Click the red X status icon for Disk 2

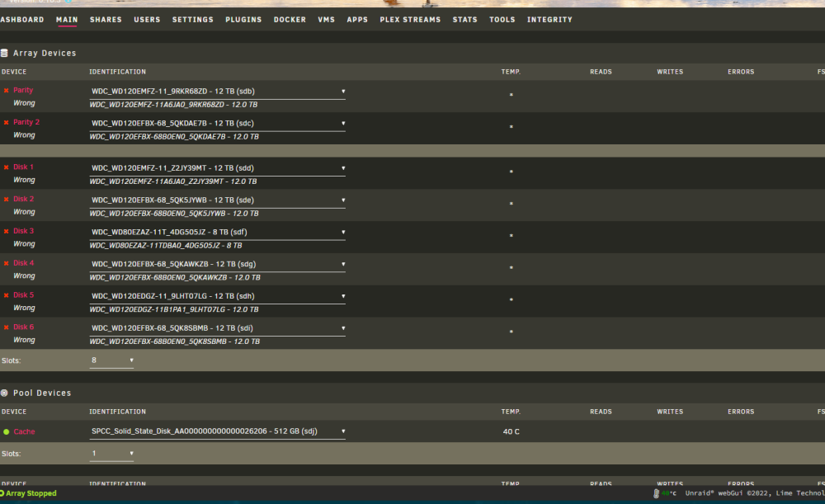7,200
